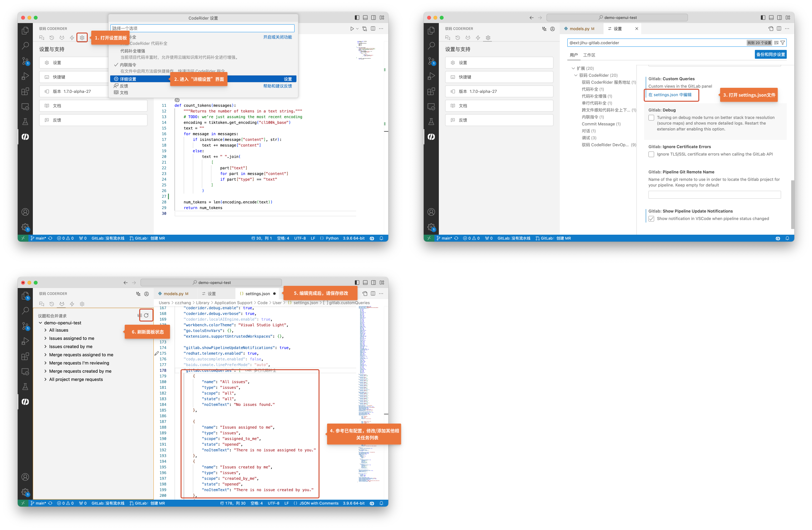Open CodeRider activity bar icon
812x530 pixels.
coord(25,137)
